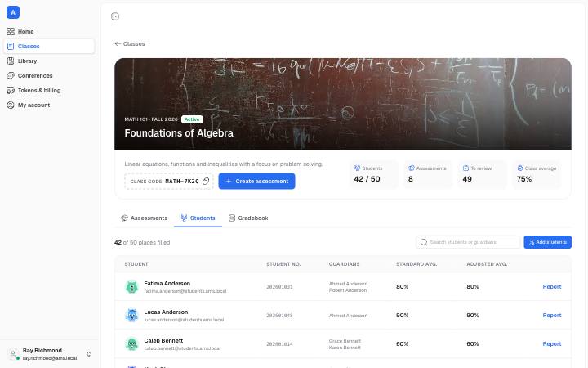This screenshot has width=588, height=368.
Task: Click the My account person icon
Action: click(11, 105)
